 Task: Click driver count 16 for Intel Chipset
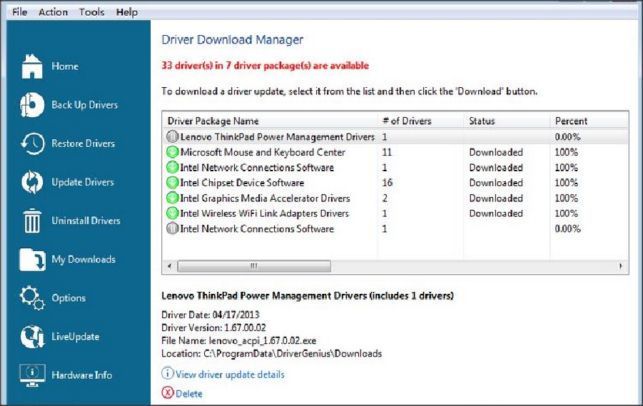(x=387, y=182)
